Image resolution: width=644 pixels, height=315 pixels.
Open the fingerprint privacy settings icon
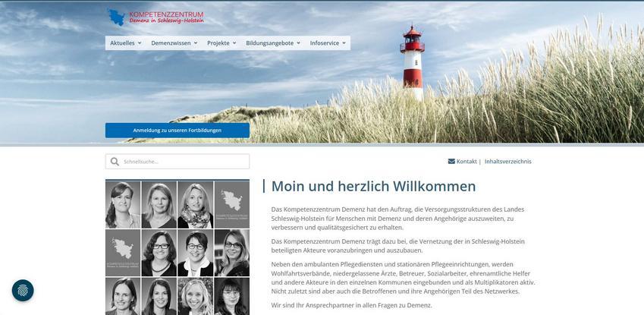(x=23, y=291)
